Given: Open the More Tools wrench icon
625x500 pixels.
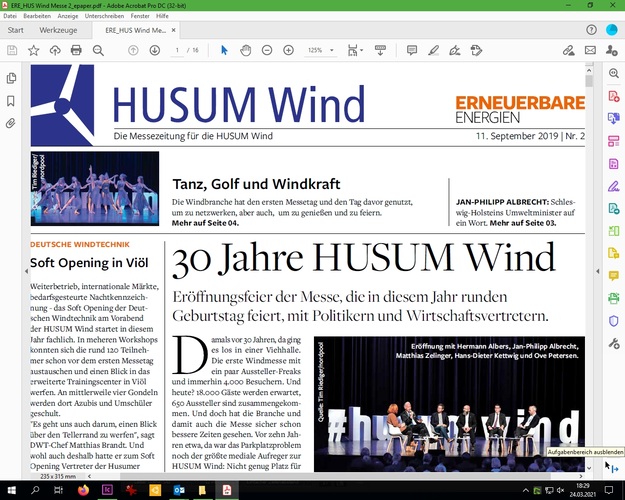Looking at the screenshot, I should (x=614, y=343).
